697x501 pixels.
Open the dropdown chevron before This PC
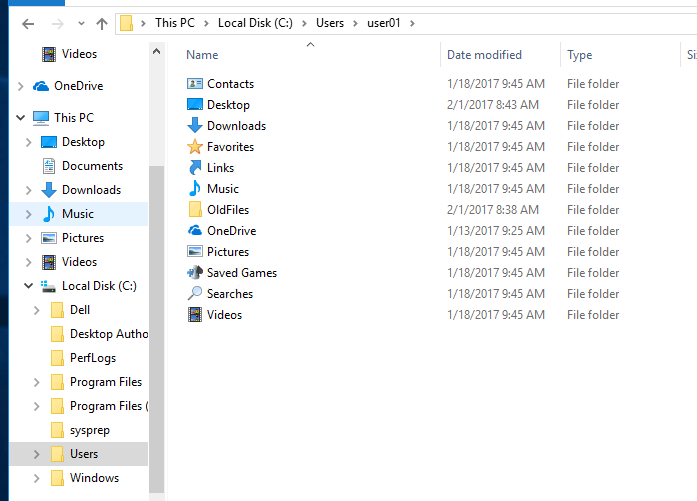click(143, 23)
